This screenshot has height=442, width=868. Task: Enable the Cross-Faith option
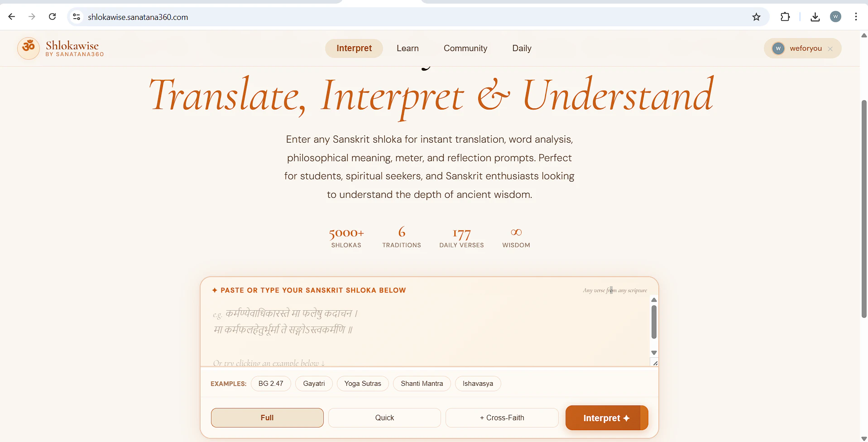click(x=502, y=418)
